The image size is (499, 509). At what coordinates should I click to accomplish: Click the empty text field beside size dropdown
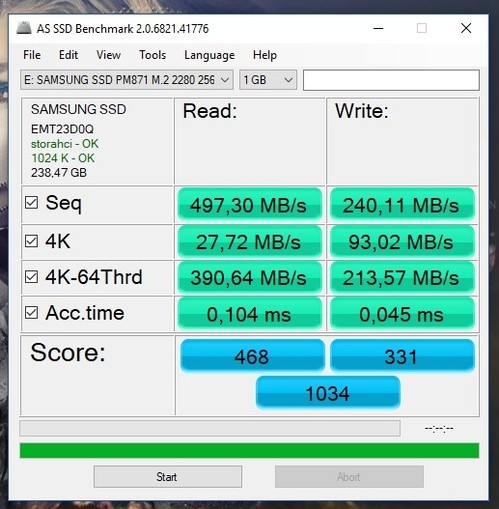click(391, 80)
